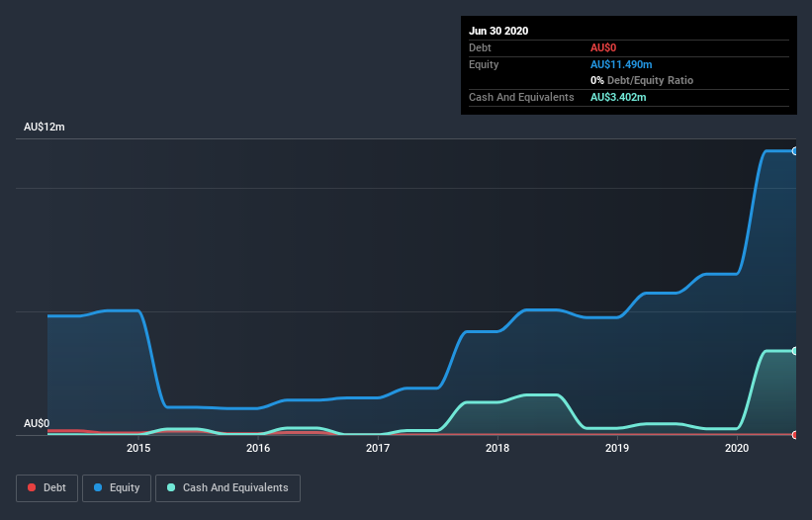
Task: Click the red Debt endpoint marker
Action: (x=795, y=435)
